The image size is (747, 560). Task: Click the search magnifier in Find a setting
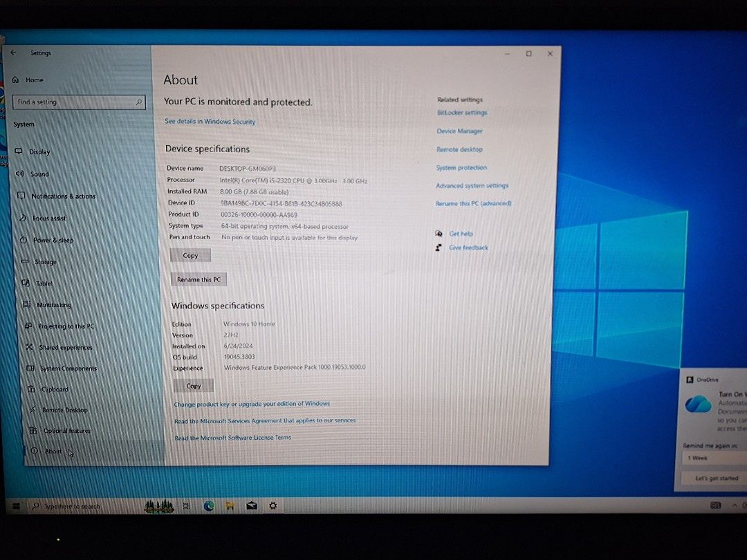pos(138,102)
